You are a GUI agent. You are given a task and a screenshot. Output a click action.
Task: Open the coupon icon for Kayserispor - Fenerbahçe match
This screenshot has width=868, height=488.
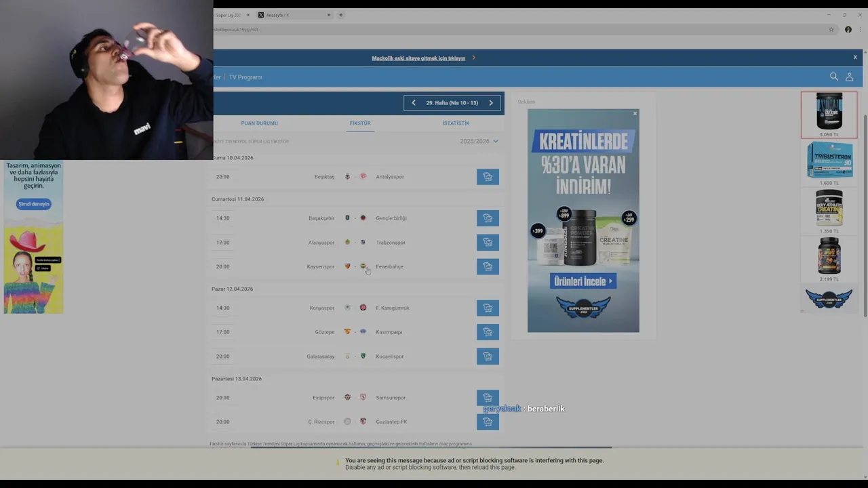pyautogui.click(x=488, y=267)
